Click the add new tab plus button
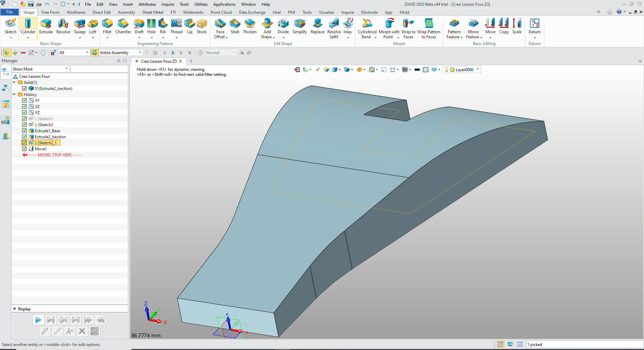The image size is (644, 350). click(x=191, y=61)
